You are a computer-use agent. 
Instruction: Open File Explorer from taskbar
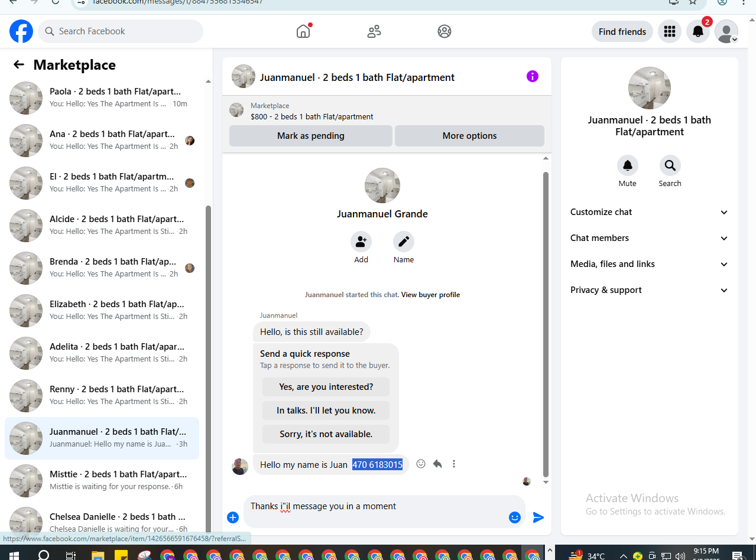98,555
